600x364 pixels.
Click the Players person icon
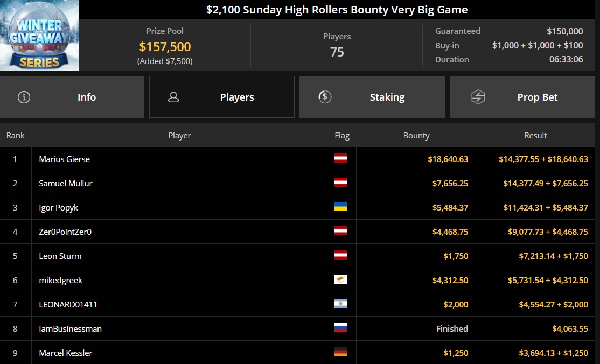click(173, 97)
